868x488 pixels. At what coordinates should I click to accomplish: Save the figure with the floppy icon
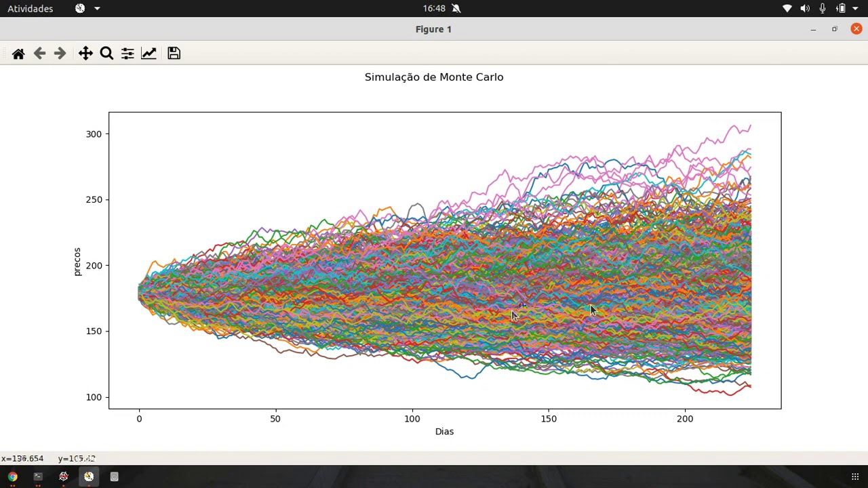(174, 54)
